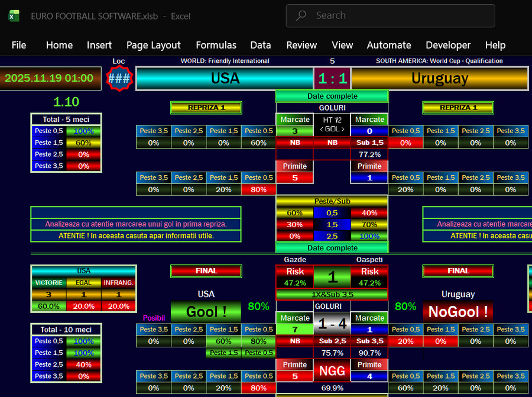This screenshot has width=532, height=397.
Task: Click the Excel app icon in title bar
Action: (x=14, y=16)
